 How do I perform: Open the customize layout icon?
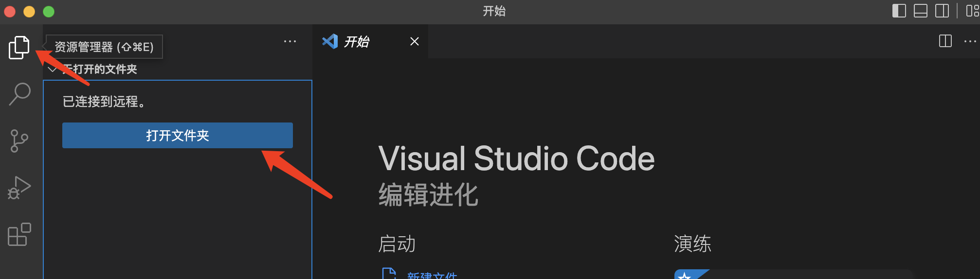pos(973,11)
